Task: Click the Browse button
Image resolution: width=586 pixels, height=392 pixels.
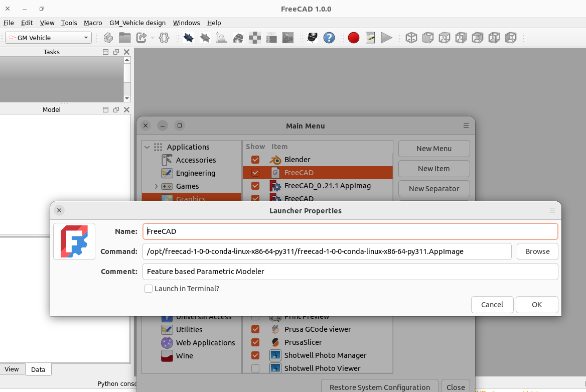Action: pos(537,251)
